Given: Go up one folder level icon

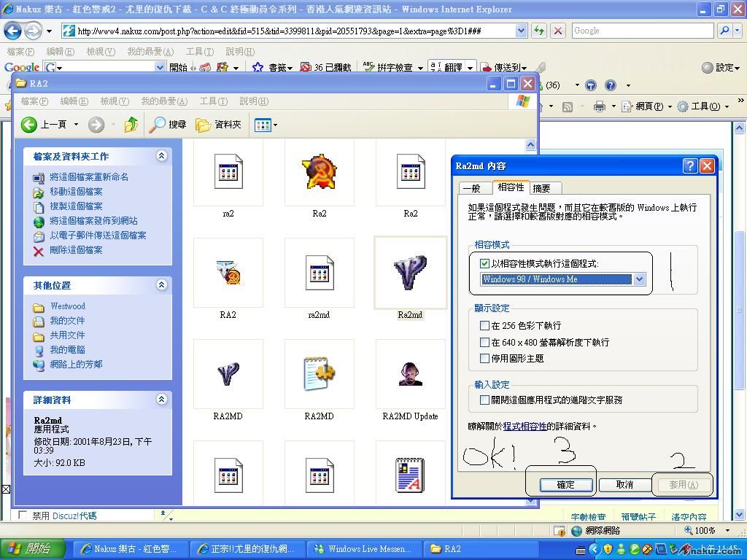Looking at the screenshot, I should click(131, 125).
